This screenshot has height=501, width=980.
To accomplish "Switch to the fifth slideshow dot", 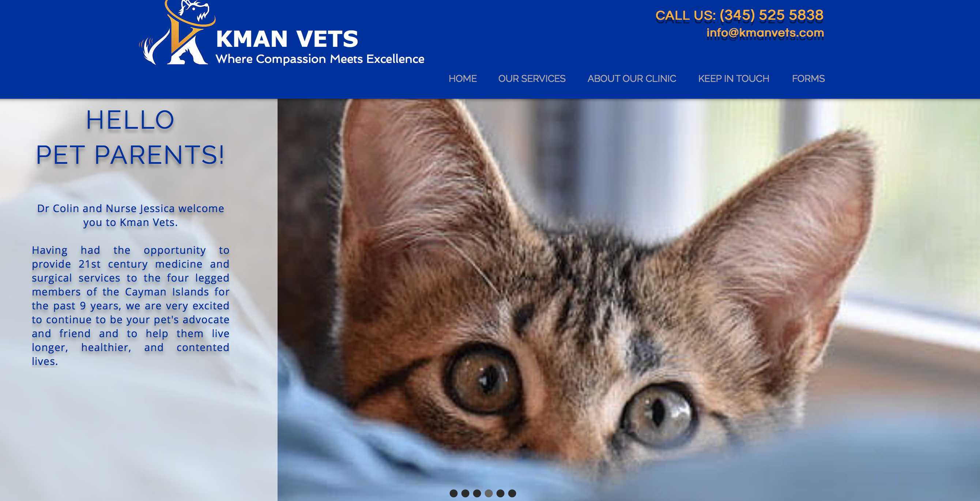I will coord(501,493).
